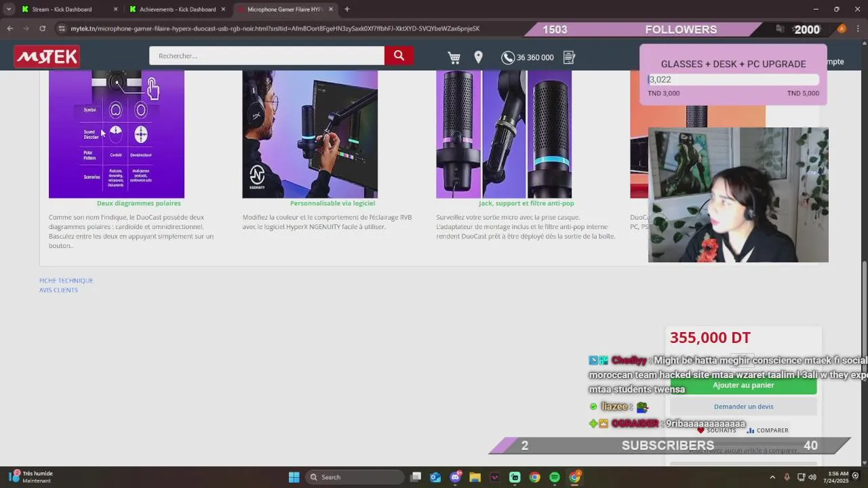Open the shopping cart icon
This screenshot has height=488, width=868.
point(454,58)
